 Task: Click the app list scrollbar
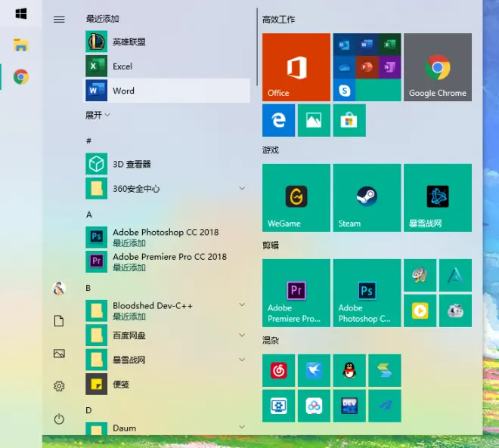[x=257, y=47]
